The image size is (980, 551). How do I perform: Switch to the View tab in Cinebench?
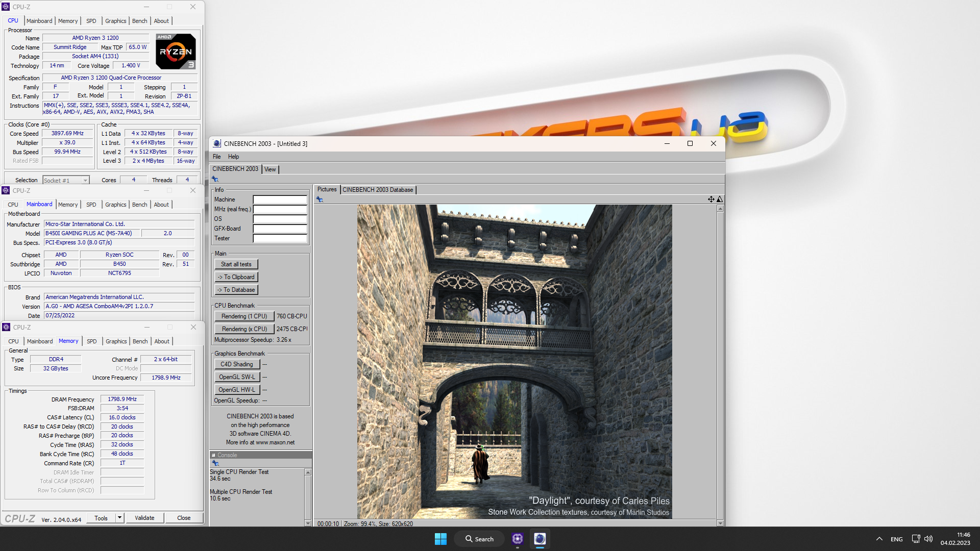click(270, 169)
